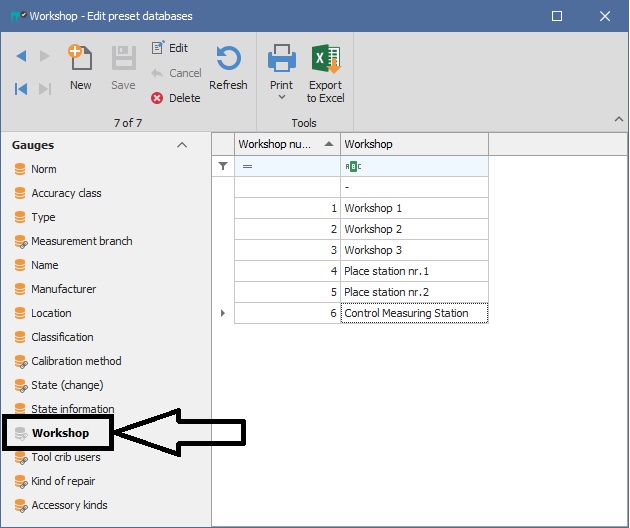Click the filter row funnel icon

tap(223, 166)
